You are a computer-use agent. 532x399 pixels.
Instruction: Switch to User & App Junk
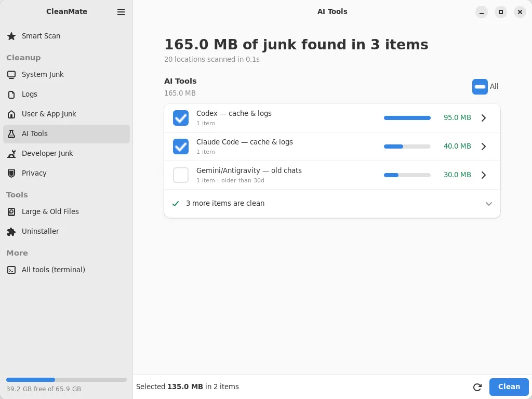(x=66, y=114)
